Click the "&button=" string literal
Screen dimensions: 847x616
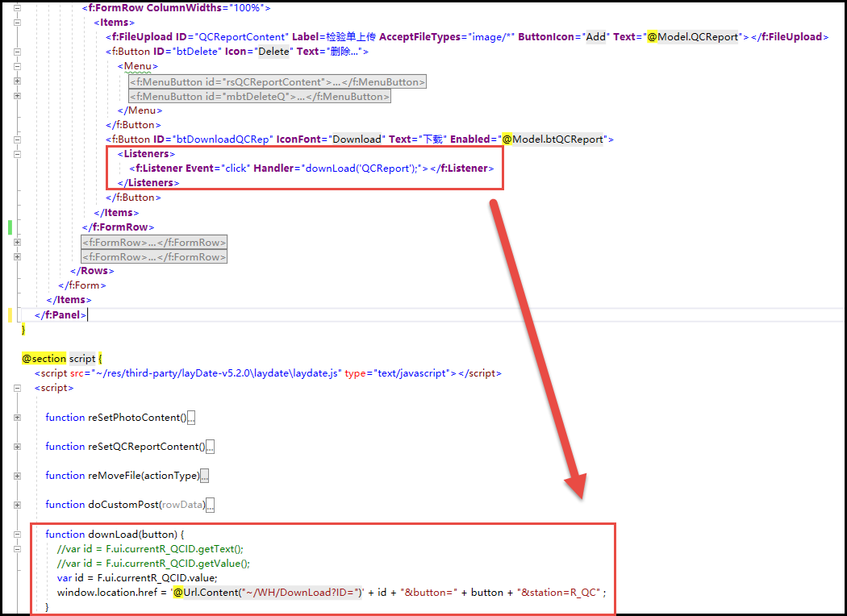(429, 593)
